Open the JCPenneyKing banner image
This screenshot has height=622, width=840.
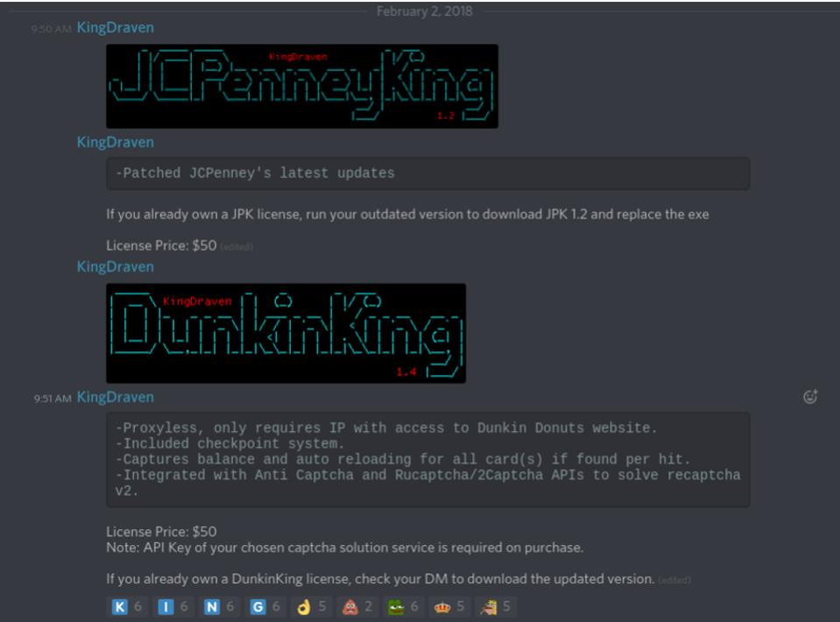click(x=301, y=86)
